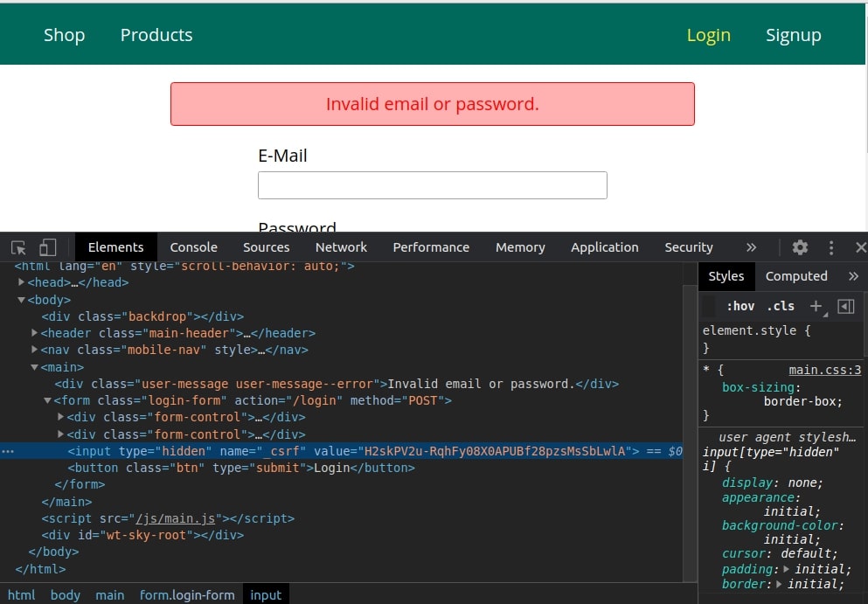The width and height of the screenshot is (868, 604).
Task: Switch to the Elements tab
Action: (x=115, y=247)
